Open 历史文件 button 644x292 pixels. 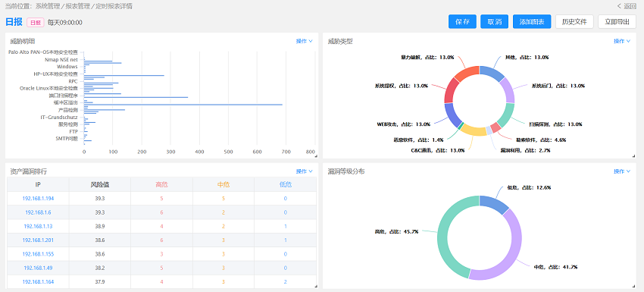tap(574, 22)
